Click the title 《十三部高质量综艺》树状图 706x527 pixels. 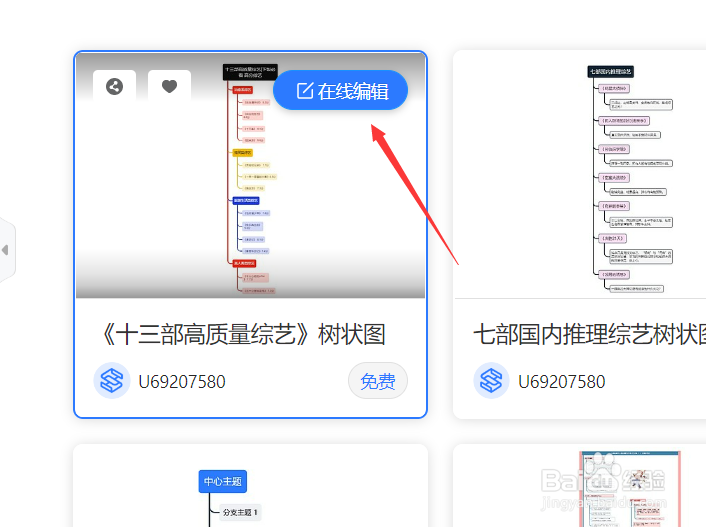pos(242,334)
